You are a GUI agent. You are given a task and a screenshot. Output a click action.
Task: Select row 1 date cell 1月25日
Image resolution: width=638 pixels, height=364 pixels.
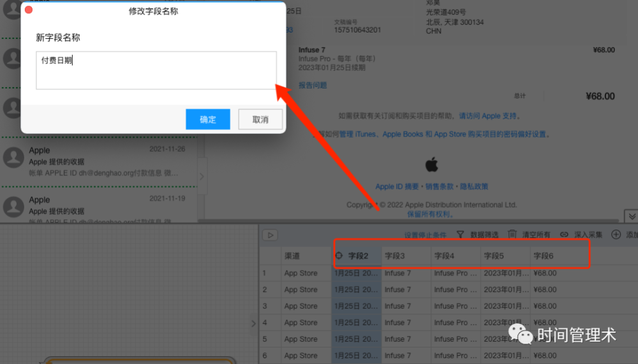click(356, 273)
